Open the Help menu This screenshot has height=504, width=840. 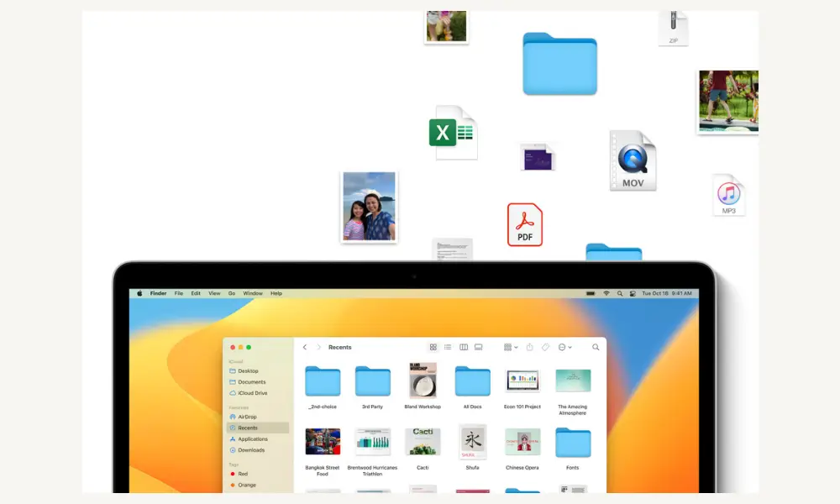pos(276,293)
